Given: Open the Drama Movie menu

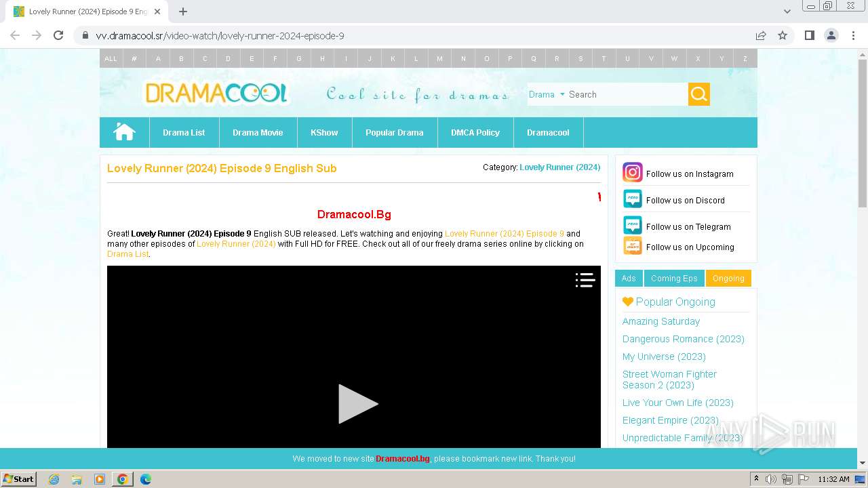Looking at the screenshot, I should [x=258, y=132].
